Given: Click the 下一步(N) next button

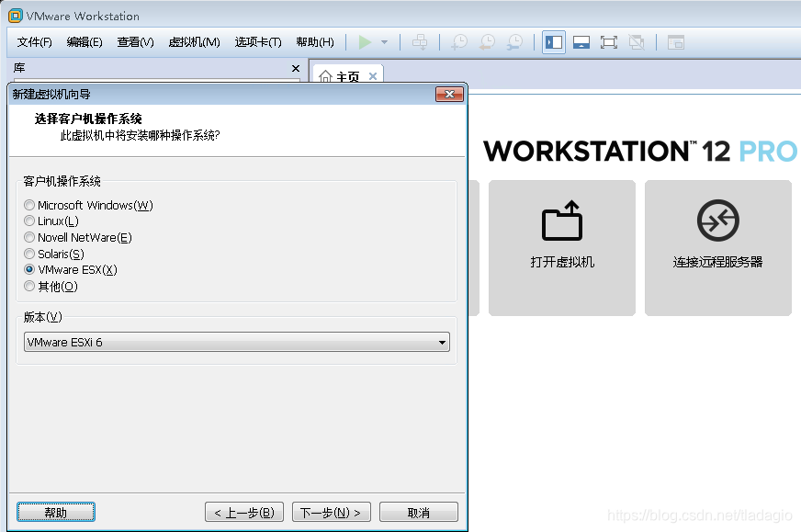Looking at the screenshot, I should tap(331, 512).
